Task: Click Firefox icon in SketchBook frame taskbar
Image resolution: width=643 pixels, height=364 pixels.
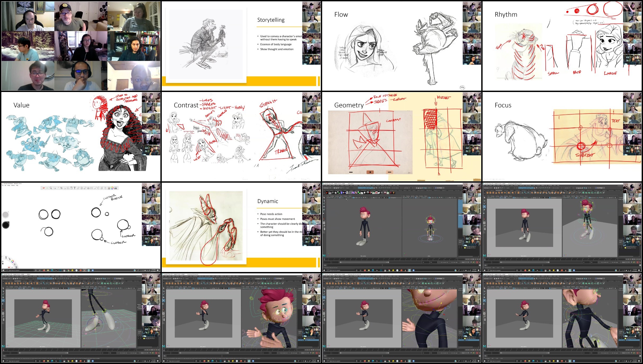Action: [x=44, y=270]
